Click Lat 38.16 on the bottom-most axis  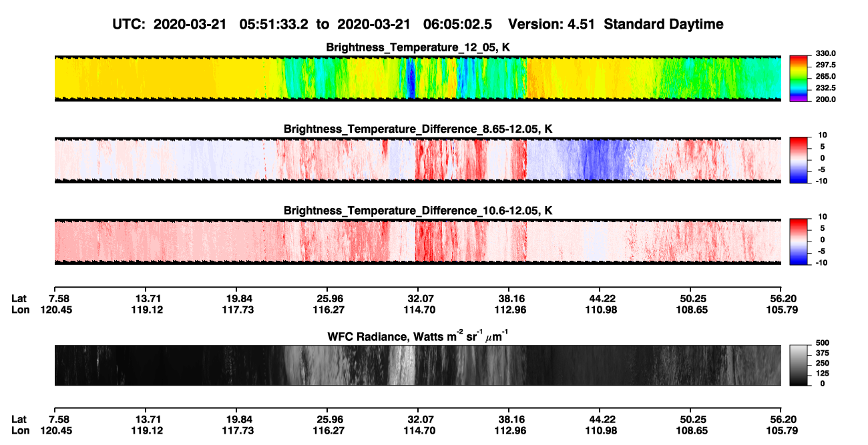coord(509,419)
